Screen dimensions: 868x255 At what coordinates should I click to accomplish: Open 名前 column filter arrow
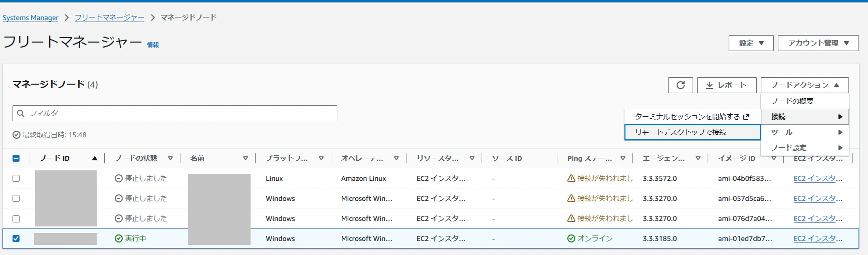246,158
